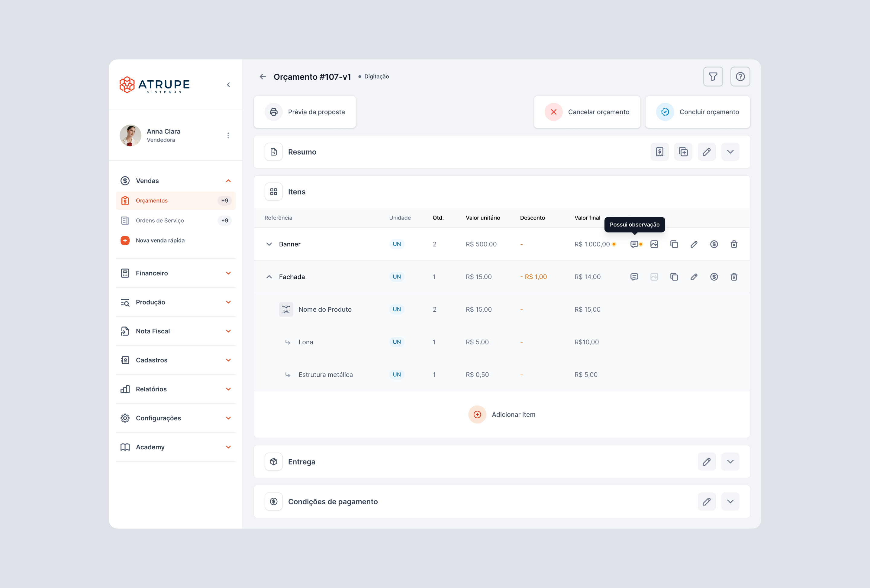This screenshot has width=870, height=588.
Task: Expand the Banner item row
Action: (x=269, y=244)
